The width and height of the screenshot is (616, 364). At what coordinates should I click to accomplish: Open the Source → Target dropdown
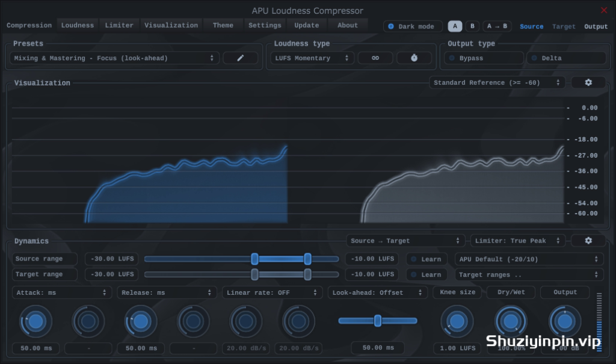405,241
